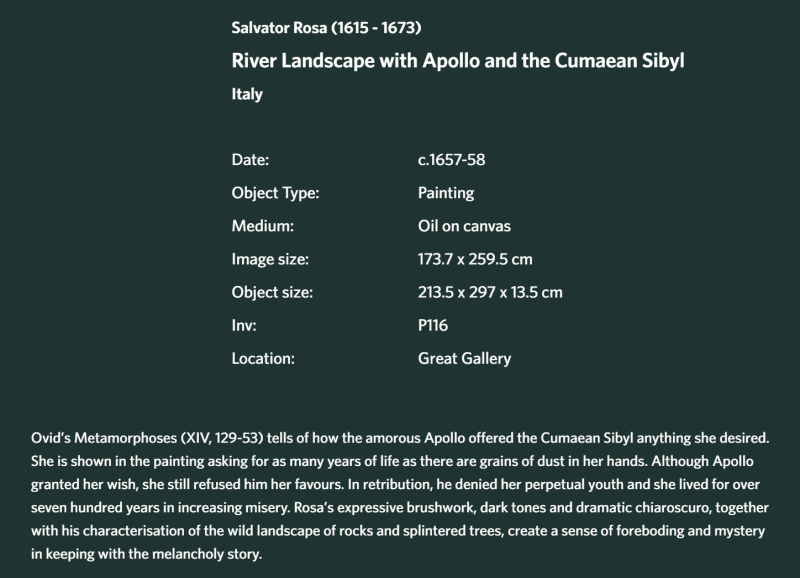800x578 pixels.
Task: Click the Image size label
Action: (x=270, y=259)
